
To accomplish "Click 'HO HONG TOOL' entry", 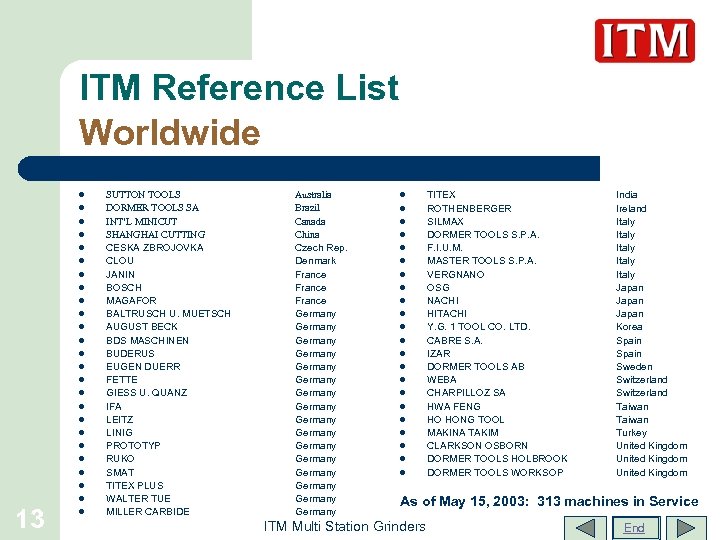I will [465, 420].
